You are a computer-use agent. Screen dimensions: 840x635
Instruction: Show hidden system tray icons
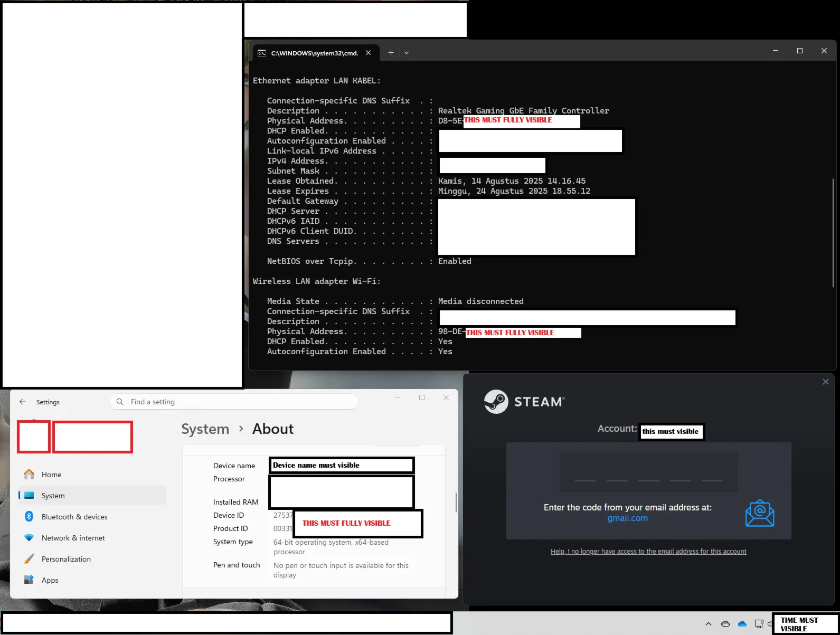point(709,624)
